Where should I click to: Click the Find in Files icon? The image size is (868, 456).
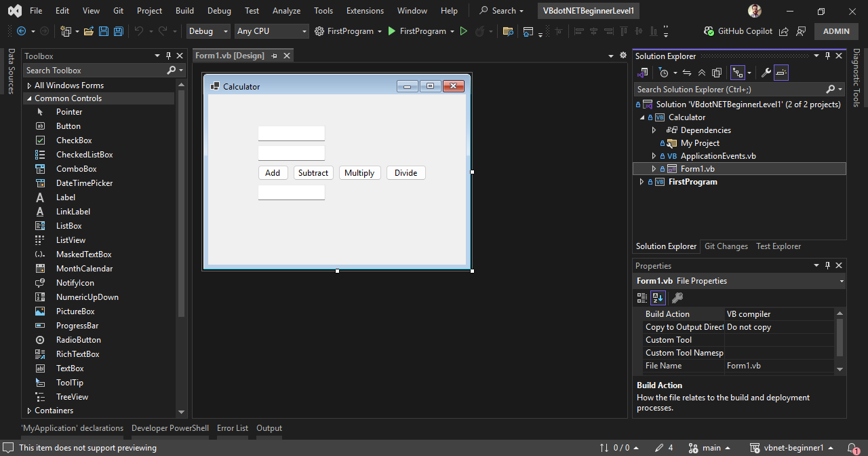tap(508, 31)
